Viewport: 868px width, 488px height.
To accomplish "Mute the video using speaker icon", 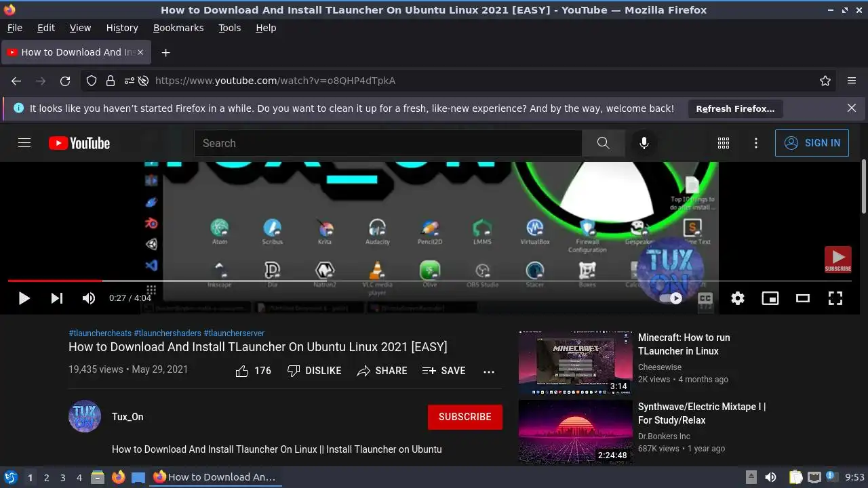I will 89,298.
